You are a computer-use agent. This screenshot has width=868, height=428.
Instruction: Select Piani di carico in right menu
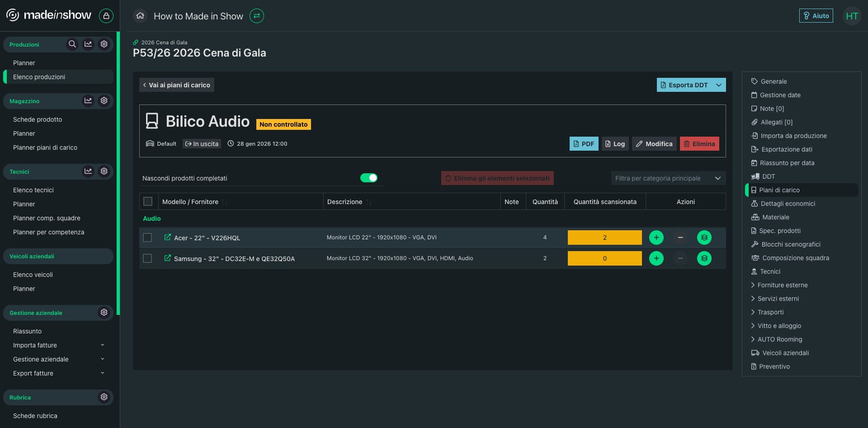tap(802, 190)
